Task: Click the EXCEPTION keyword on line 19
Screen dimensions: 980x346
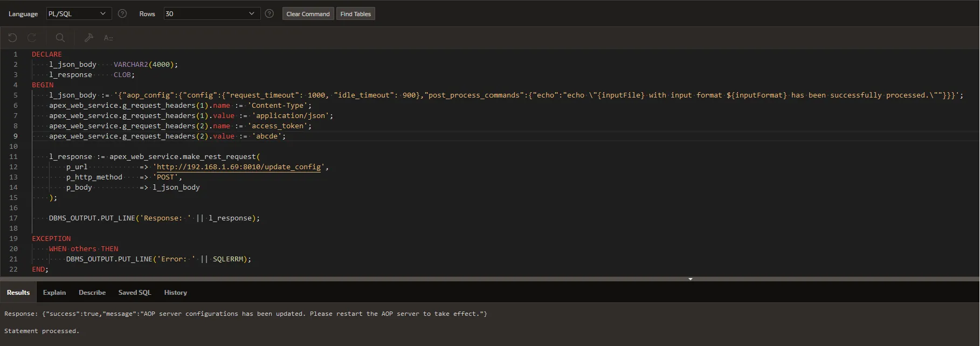Action: pyautogui.click(x=51, y=239)
